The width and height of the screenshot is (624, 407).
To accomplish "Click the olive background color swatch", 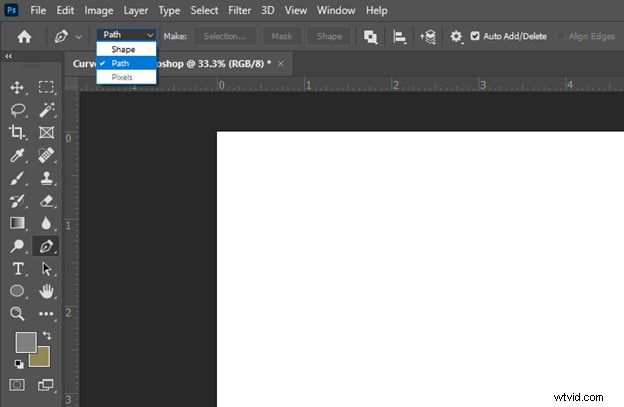I will tap(42, 359).
